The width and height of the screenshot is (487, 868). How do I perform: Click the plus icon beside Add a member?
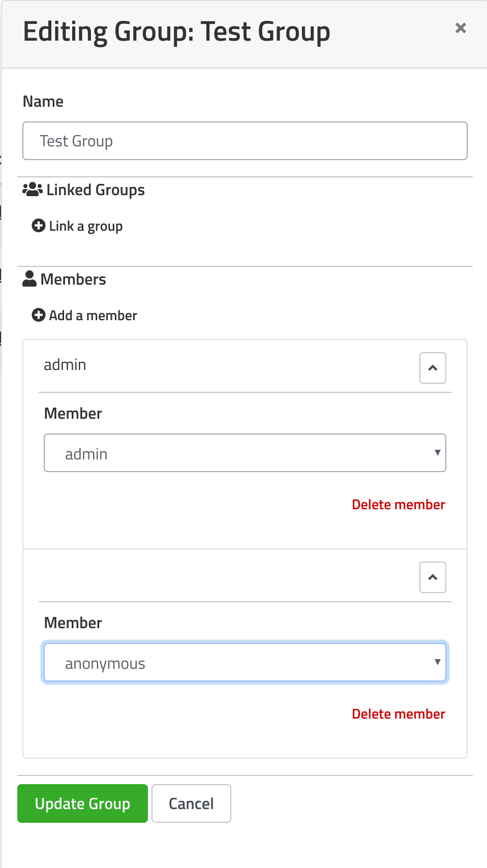click(39, 315)
